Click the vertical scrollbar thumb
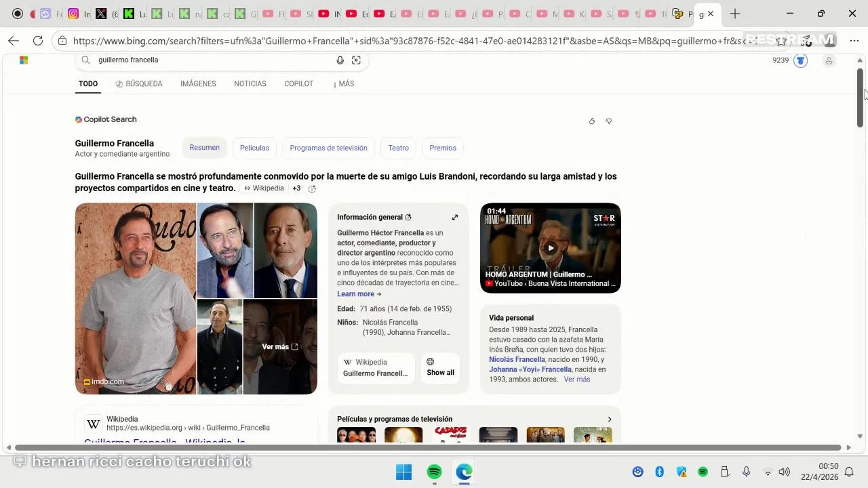This screenshot has width=868, height=488. click(860, 97)
